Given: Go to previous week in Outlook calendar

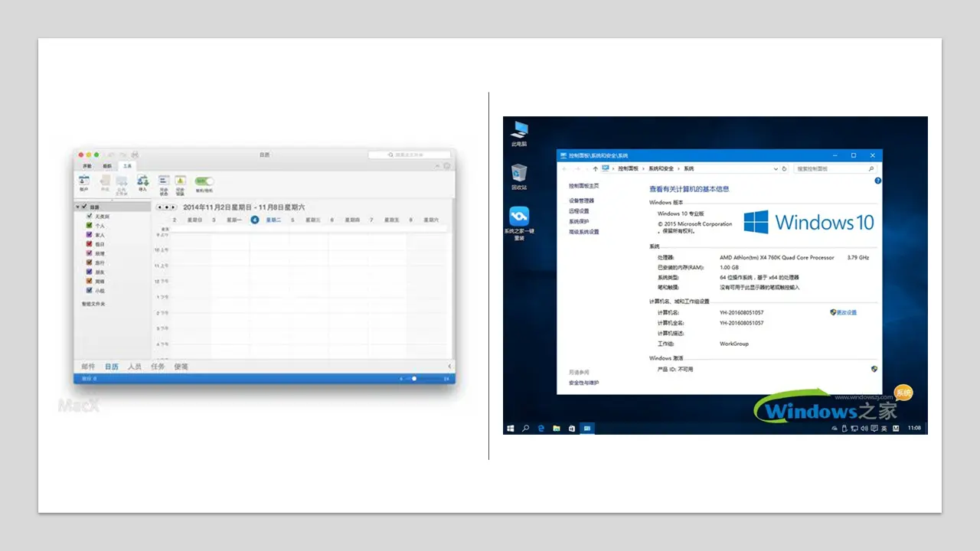Looking at the screenshot, I should (x=159, y=207).
